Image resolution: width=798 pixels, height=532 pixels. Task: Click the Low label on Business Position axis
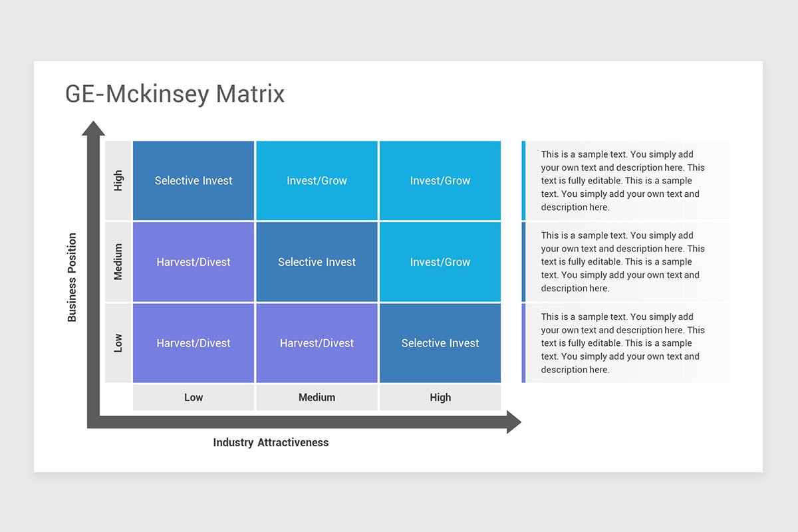[x=118, y=343]
